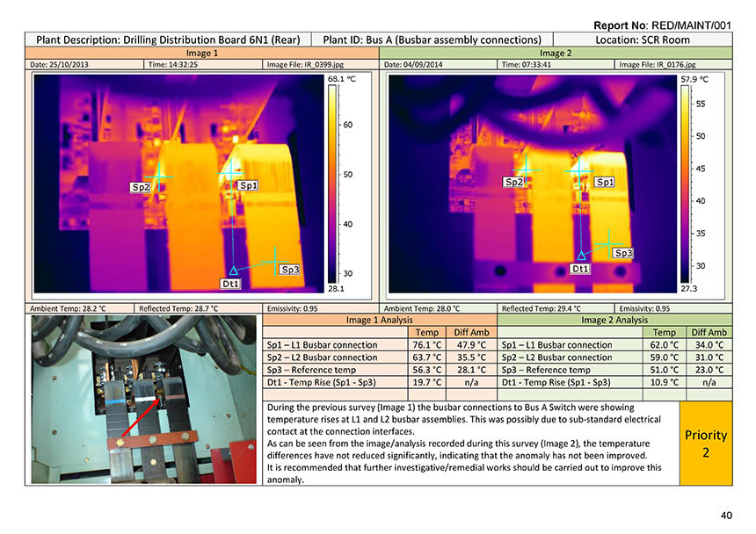Click the Image 1 thermal color scale bar
Screen dimensions: 756x534
coord(332,184)
